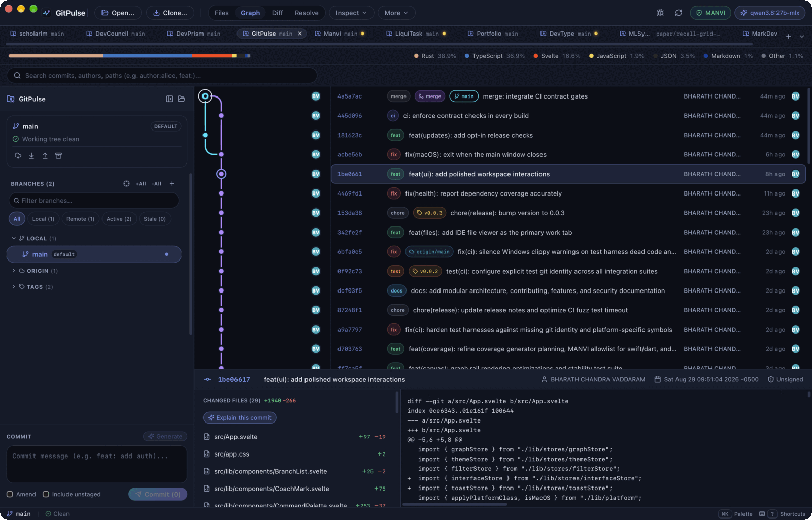812x520 pixels.
Task: Select the Remote (1) filter chip
Action: 80,219
